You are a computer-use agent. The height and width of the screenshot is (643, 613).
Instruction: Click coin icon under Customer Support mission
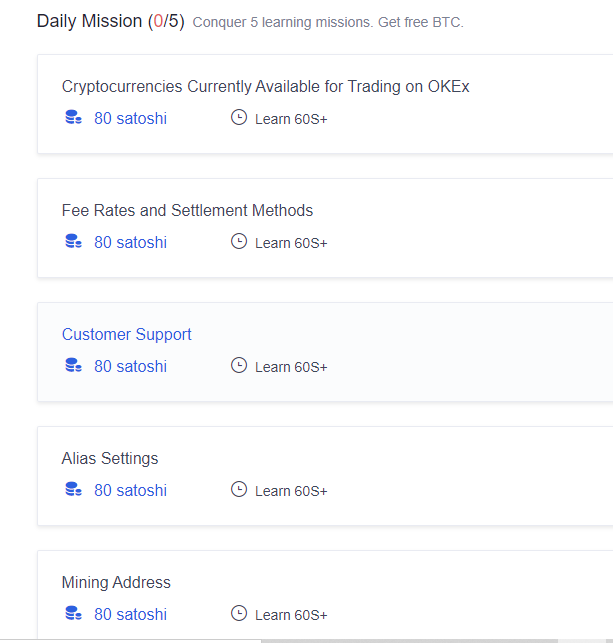(73, 365)
